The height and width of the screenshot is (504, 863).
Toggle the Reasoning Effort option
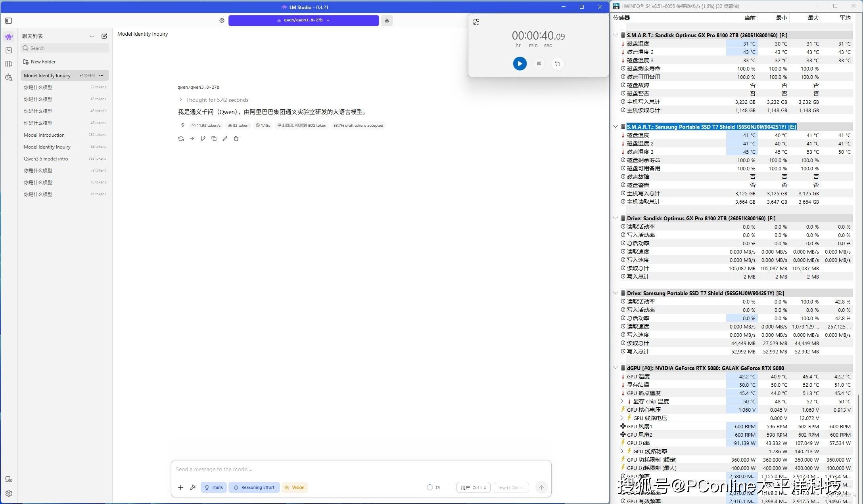click(254, 487)
